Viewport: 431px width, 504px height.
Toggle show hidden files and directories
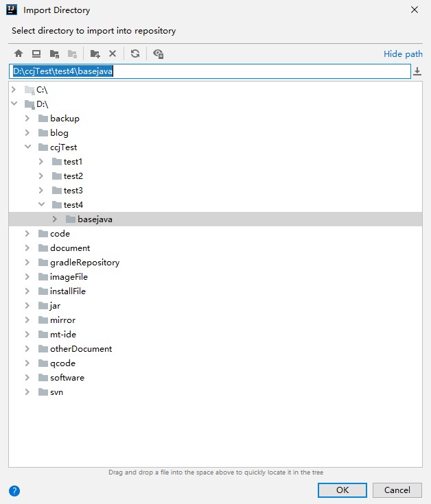click(x=159, y=53)
